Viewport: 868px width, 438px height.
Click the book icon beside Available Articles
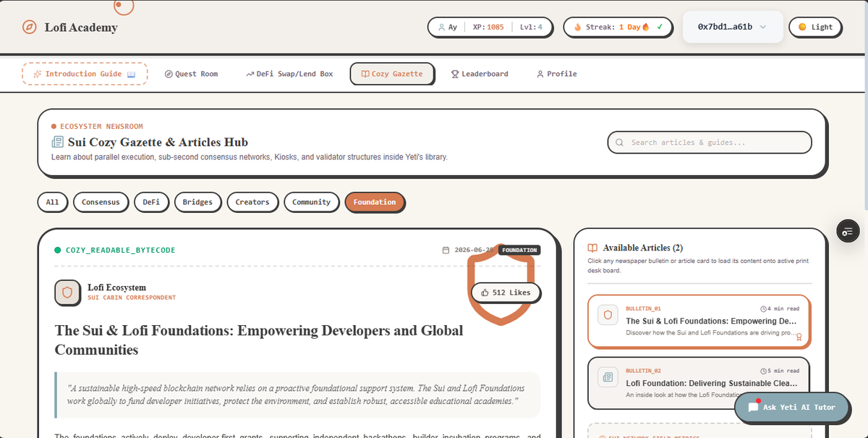(592, 248)
